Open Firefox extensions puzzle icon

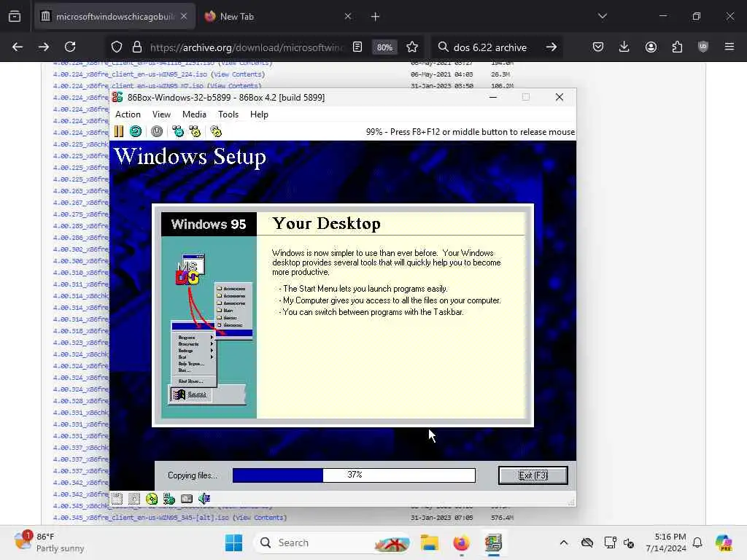[677, 47]
